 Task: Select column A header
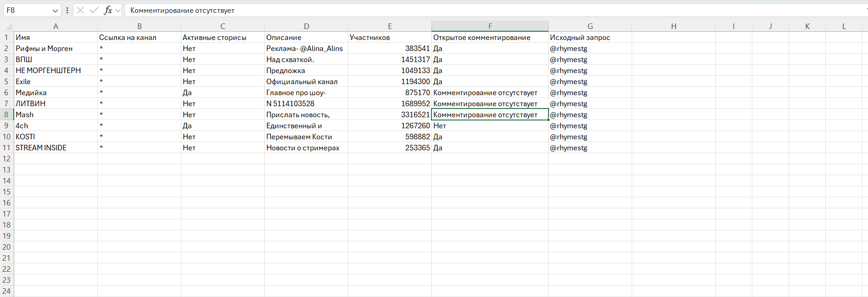pos(56,26)
